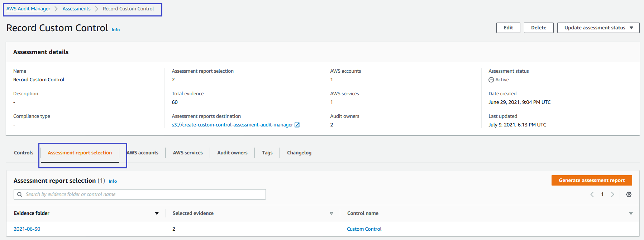Click the Record Custom Control breadcrumb text
This screenshot has width=644, height=240.
pos(128,9)
